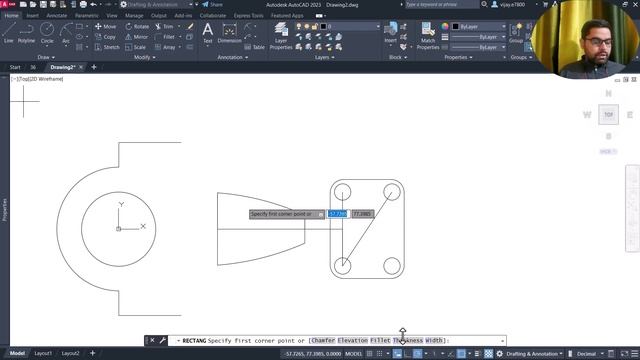Select the Circle tool
The image size is (640, 360).
[x=47, y=33]
